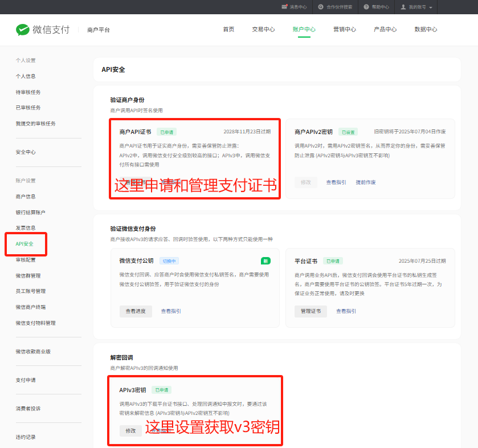Click the 我的账号 user avatar icon
478x448 pixels.
click(403, 7)
